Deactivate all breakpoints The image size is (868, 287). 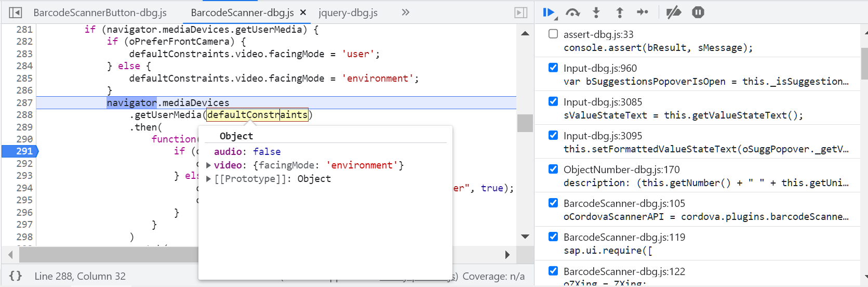pyautogui.click(x=674, y=12)
